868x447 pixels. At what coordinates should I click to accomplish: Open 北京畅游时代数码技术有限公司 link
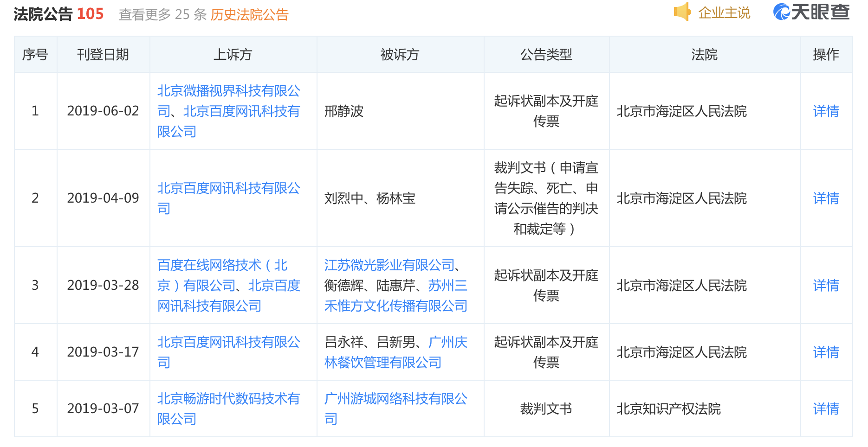point(228,409)
